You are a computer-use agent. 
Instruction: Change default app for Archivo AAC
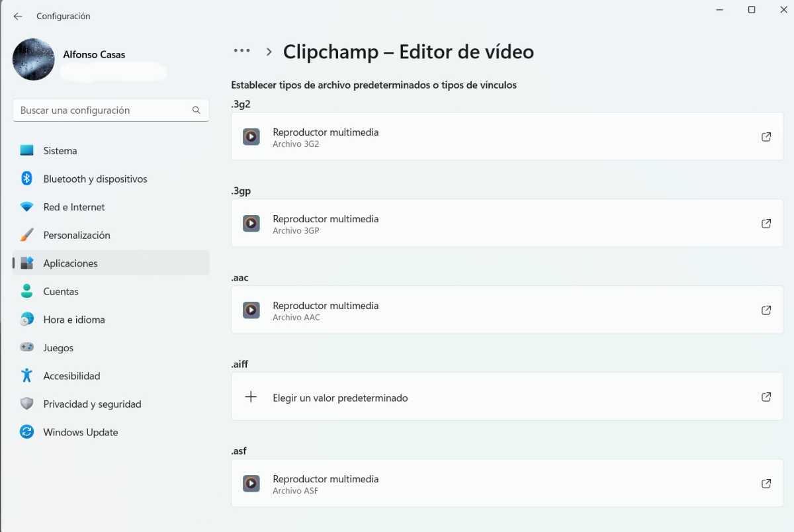[507, 310]
